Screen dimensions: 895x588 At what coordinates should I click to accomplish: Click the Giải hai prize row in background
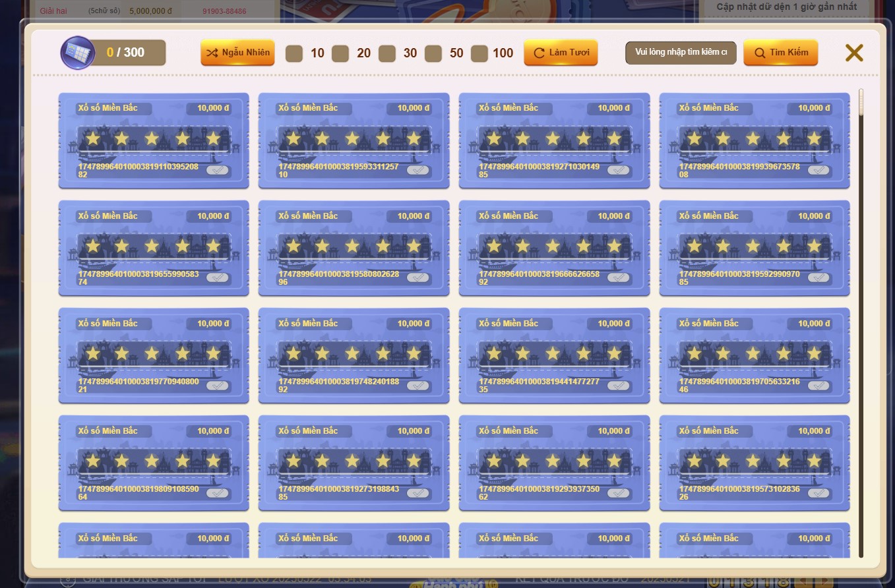155,11
